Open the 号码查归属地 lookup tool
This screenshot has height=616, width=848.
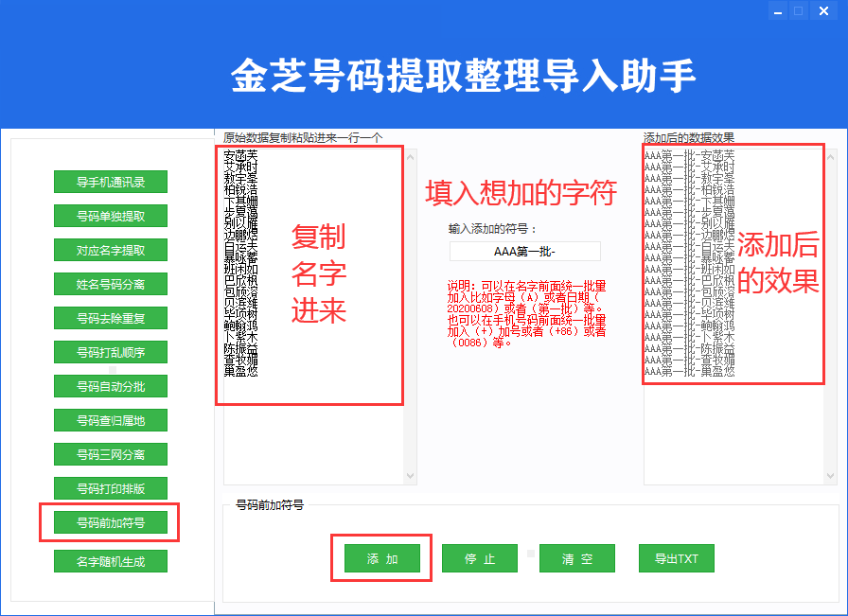[x=111, y=420]
